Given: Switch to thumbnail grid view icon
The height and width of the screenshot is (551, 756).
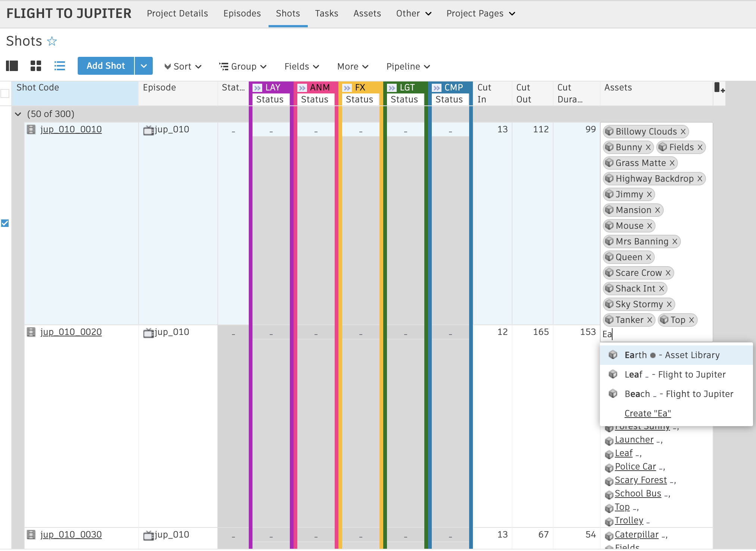Looking at the screenshot, I should click(36, 66).
